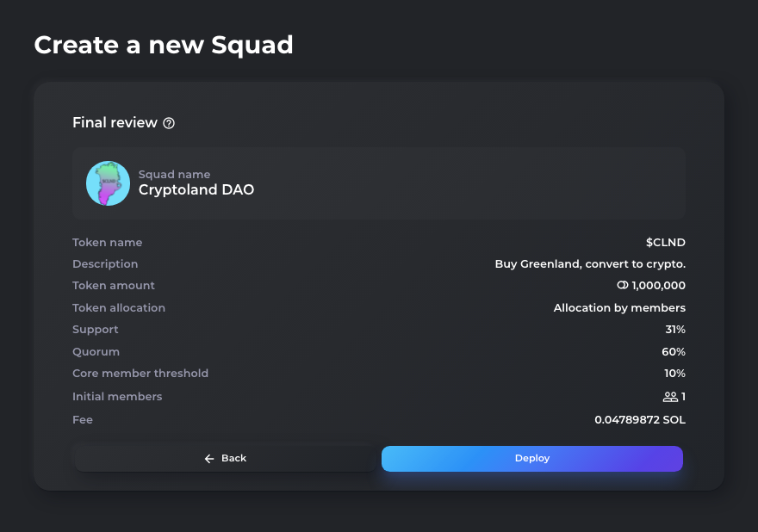Select the $CLND token name value
Viewport: 758px width, 532px height.
[666, 243]
